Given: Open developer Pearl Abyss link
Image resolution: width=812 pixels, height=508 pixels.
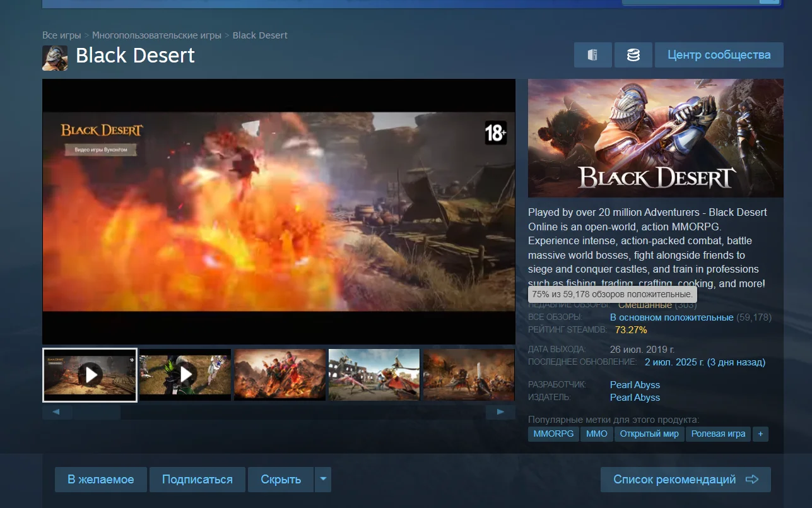Looking at the screenshot, I should (635, 385).
